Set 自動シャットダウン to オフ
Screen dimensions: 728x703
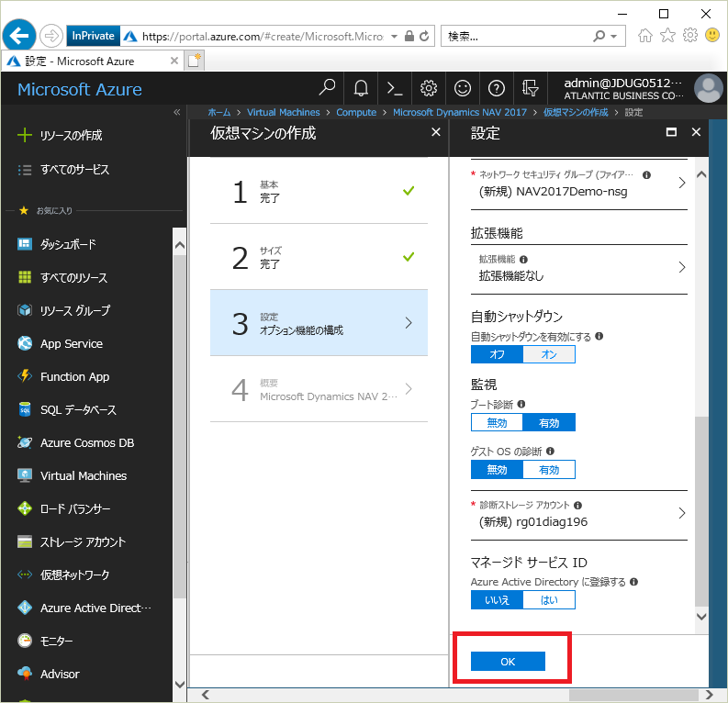coord(497,354)
